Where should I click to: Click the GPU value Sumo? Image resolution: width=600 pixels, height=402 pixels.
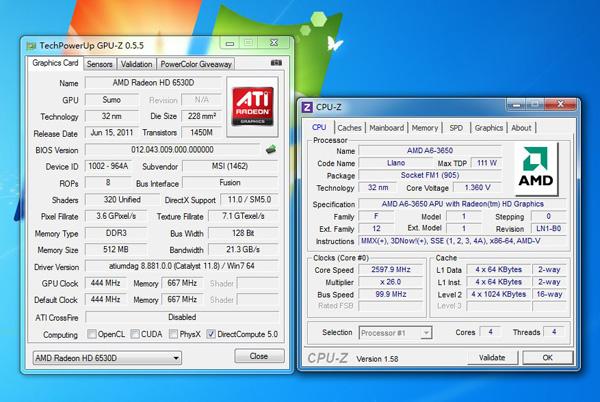(112, 100)
